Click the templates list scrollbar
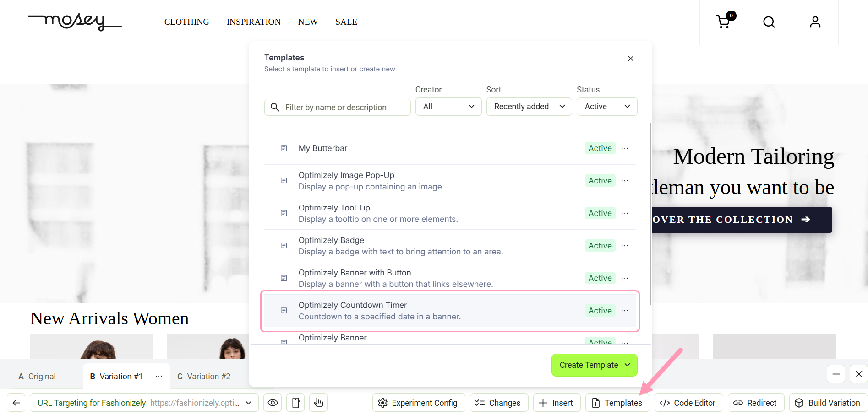The width and height of the screenshot is (868, 415). (650, 214)
